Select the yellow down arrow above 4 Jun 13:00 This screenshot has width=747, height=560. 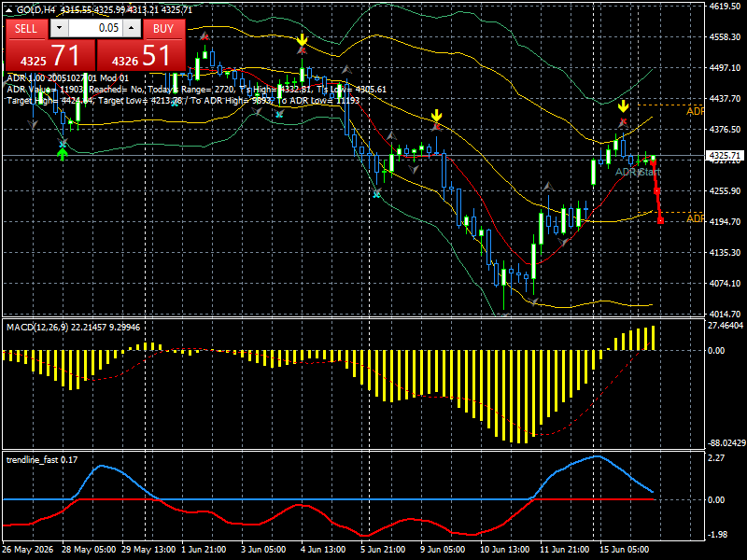[302, 39]
